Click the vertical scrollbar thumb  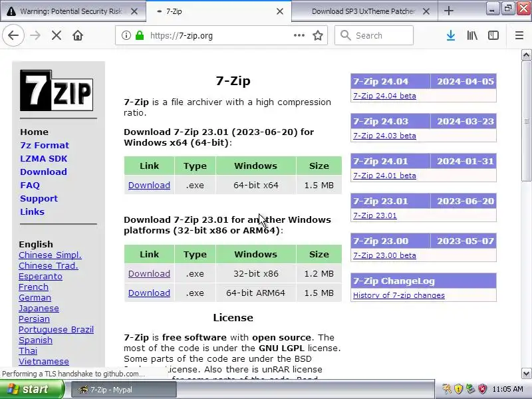coord(526,121)
